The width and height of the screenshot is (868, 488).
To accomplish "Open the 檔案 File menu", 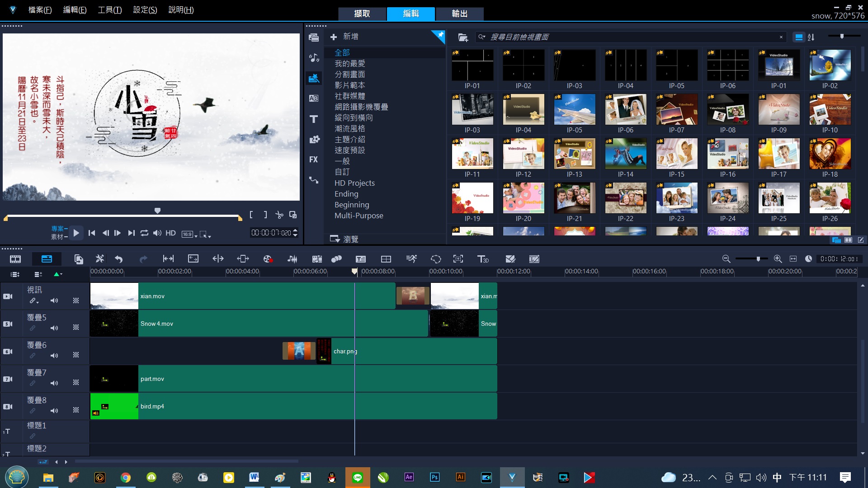I will click(x=40, y=10).
